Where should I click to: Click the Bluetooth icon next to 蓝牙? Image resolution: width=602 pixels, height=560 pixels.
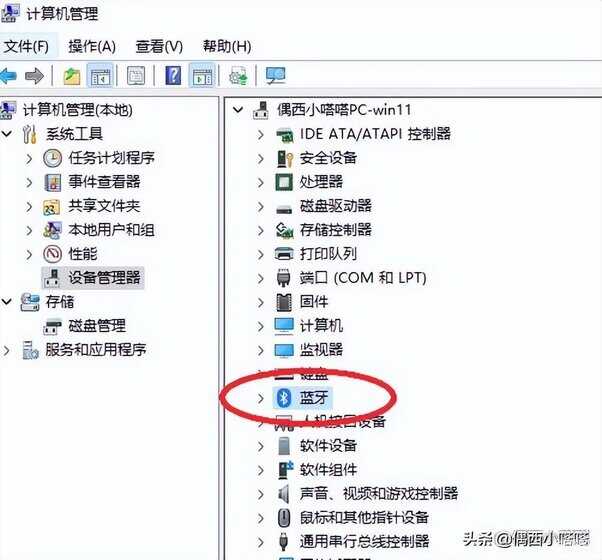click(x=284, y=397)
